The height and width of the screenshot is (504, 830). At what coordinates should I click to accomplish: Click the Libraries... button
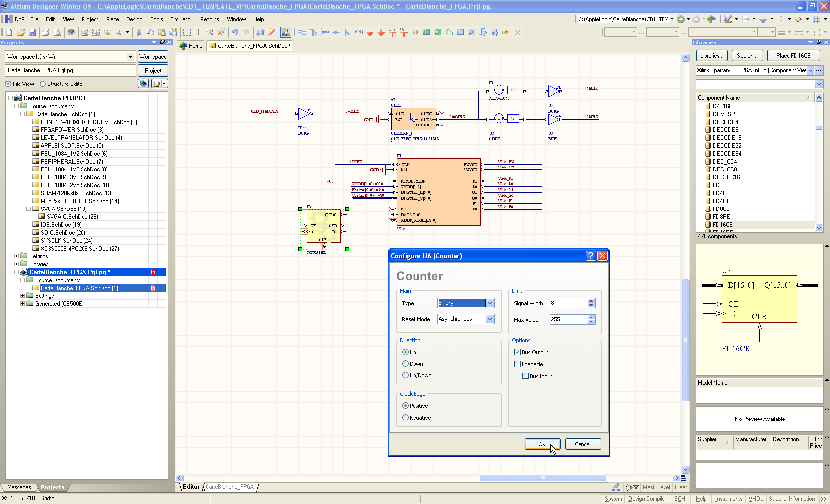[x=712, y=56]
